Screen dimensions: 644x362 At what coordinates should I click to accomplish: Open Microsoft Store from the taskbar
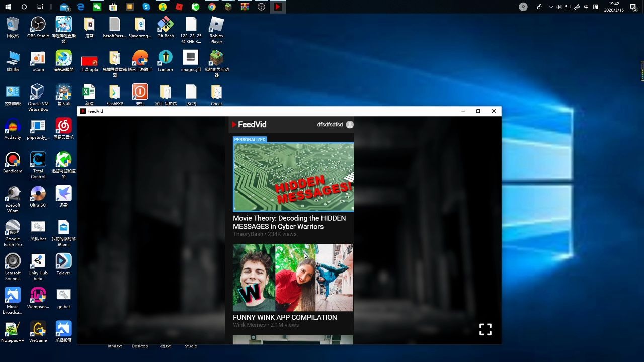click(x=113, y=7)
